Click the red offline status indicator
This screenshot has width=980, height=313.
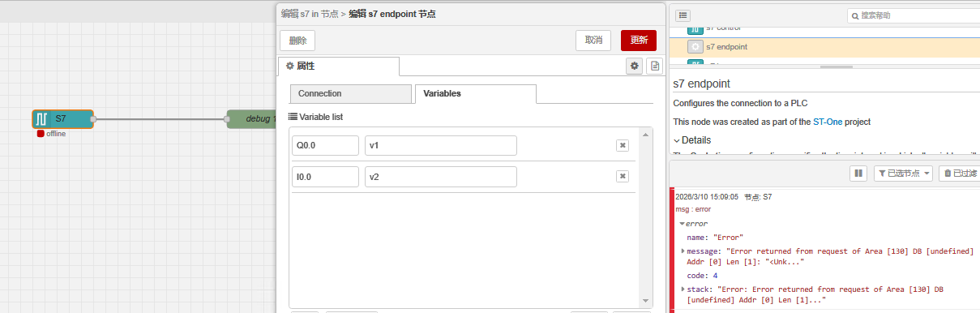41,134
